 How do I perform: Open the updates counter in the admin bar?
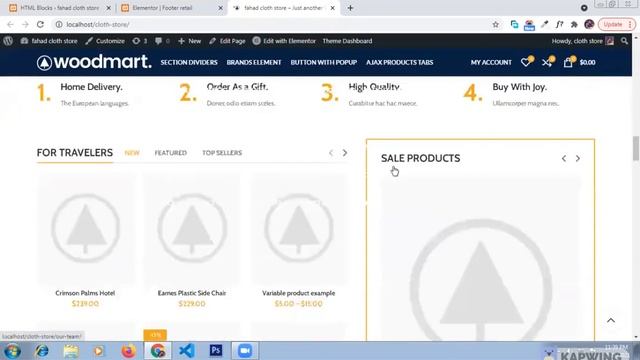coord(140,41)
